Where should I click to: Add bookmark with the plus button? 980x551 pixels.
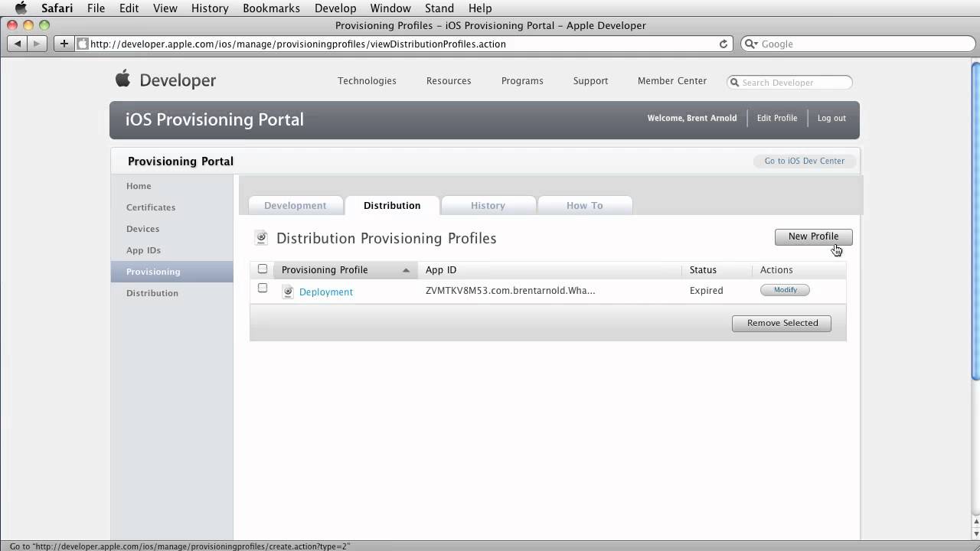point(64,44)
